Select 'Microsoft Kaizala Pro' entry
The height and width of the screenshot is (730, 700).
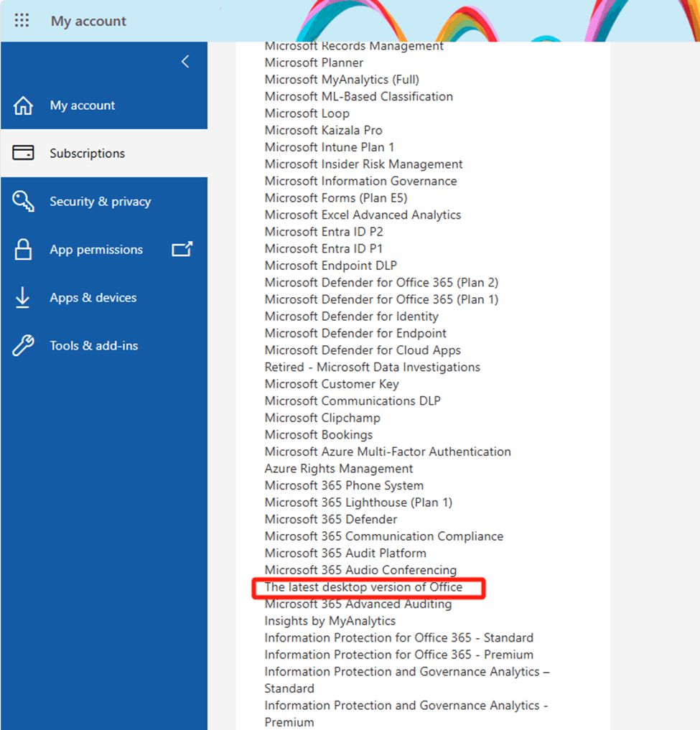[x=323, y=131]
